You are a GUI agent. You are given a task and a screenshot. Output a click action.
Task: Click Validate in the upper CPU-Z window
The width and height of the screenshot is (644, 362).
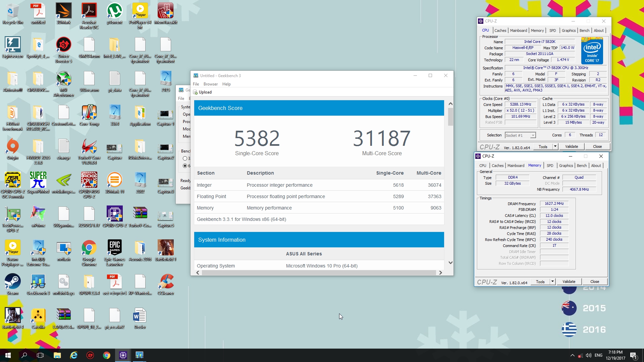572,146
